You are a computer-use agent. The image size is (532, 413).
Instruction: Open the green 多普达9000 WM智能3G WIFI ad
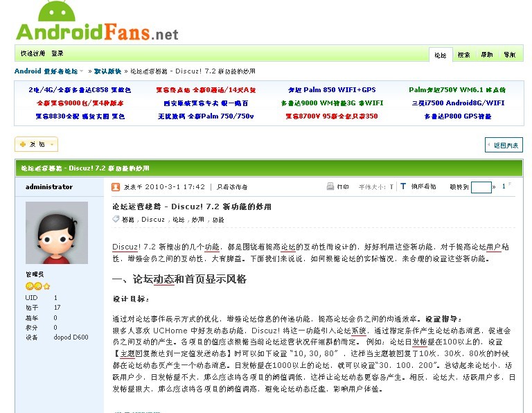click(x=332, y=103)
